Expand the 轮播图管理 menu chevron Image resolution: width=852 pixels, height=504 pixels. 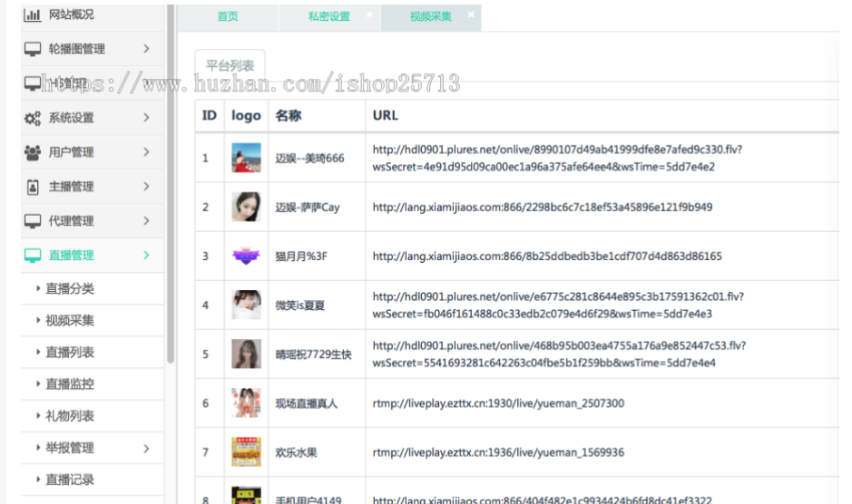pos(146,49)
